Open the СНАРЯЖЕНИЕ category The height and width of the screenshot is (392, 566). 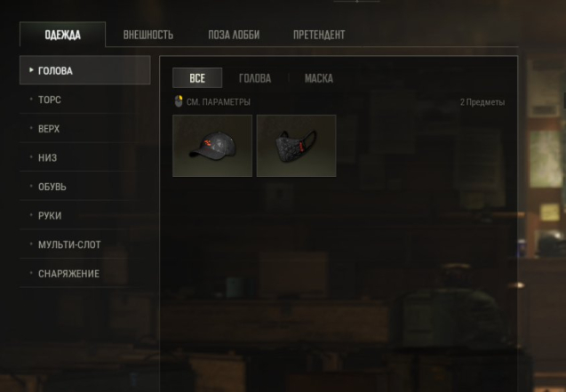84,274
